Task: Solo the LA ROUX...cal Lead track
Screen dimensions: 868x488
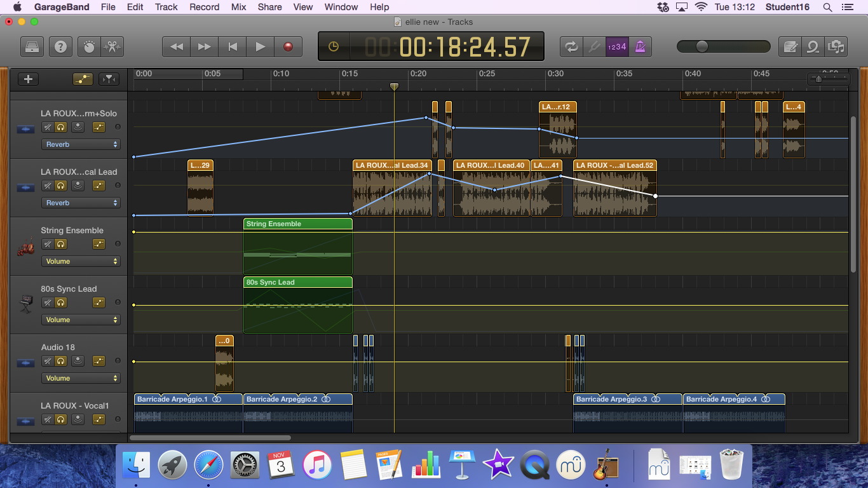Action: [x=61, y=186]
